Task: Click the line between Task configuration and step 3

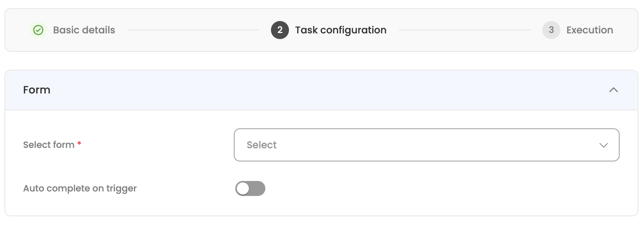Action: point(464,30)
